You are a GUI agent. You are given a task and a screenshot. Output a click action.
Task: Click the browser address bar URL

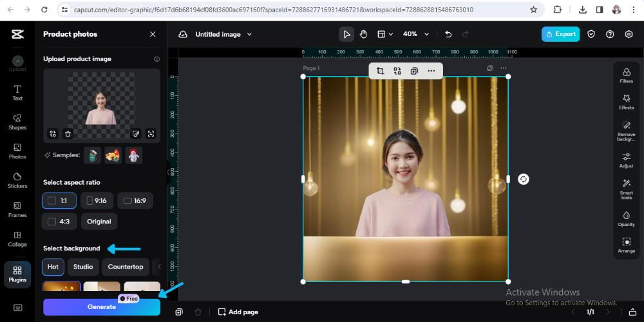point(274,10)
